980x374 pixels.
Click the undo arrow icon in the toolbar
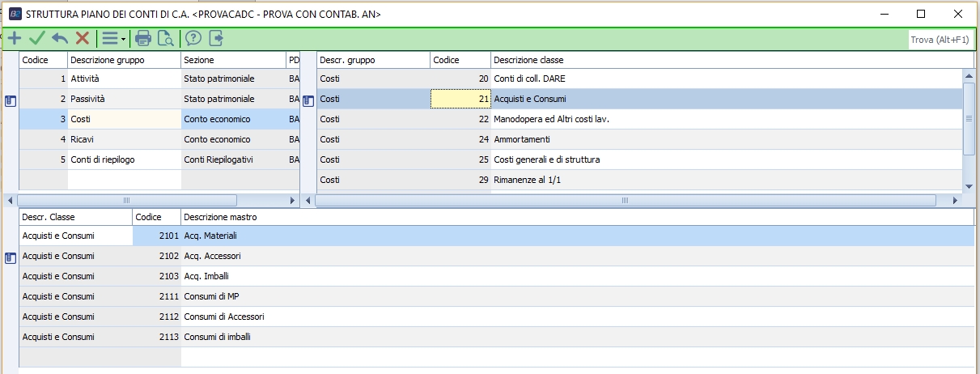coord(59,38)
